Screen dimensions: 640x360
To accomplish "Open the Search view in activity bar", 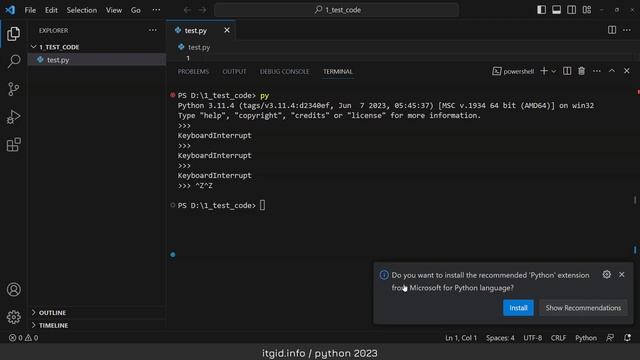I will [13, 61].
